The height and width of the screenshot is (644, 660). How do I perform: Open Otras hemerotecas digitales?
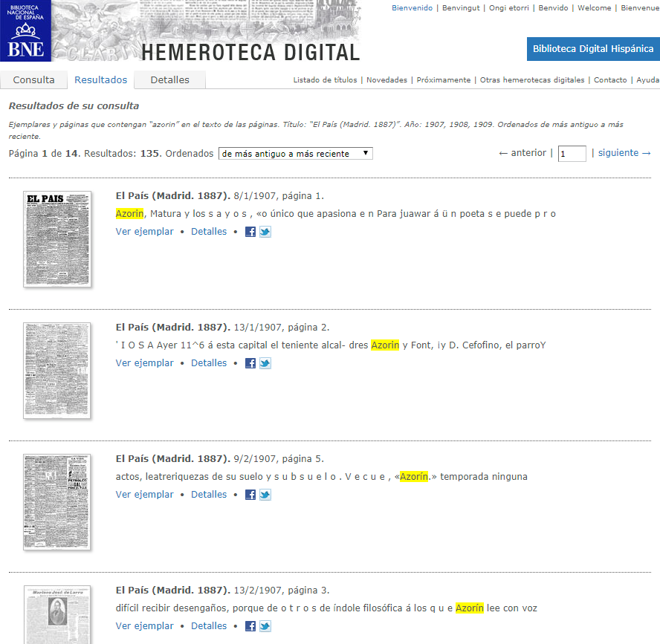click(532, 80)
